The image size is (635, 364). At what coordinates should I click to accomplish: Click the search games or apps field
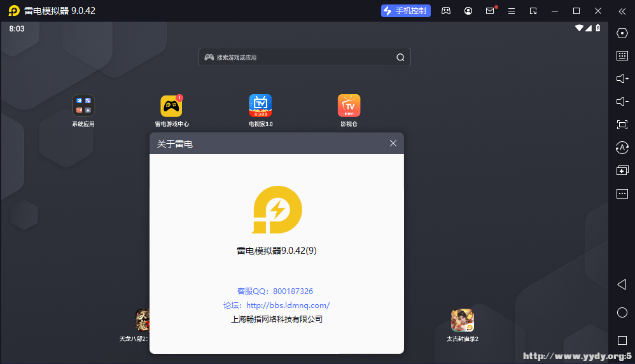(x=305, y=57)
